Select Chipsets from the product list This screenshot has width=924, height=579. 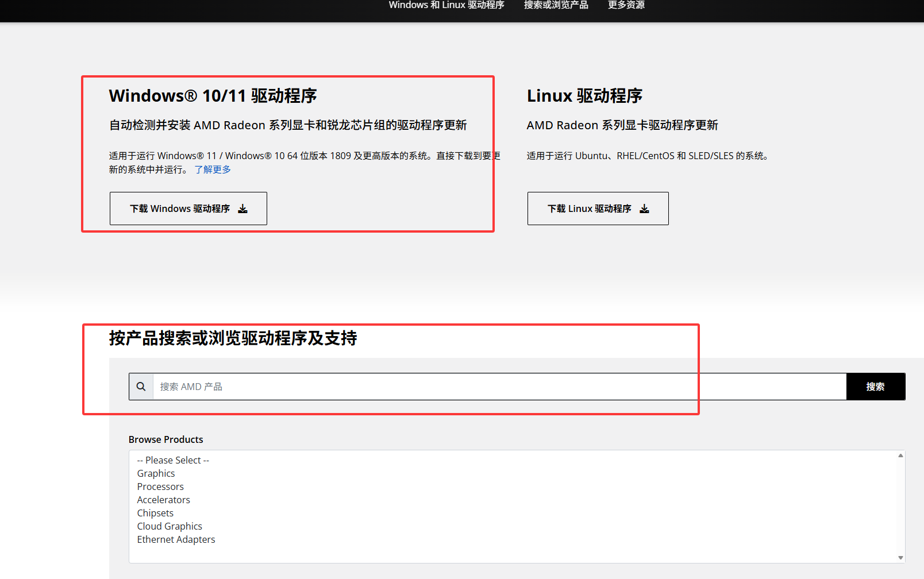(155, 513)
